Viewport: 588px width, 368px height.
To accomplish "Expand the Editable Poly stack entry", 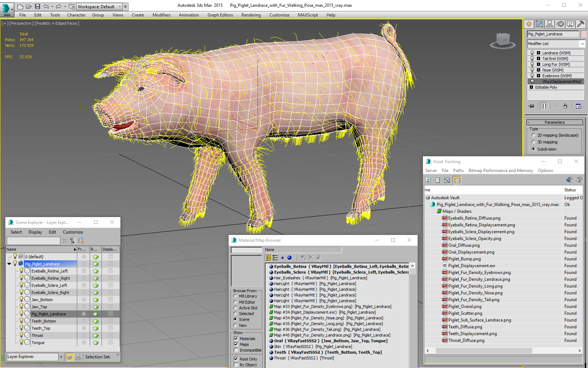I will coord(531,87).
